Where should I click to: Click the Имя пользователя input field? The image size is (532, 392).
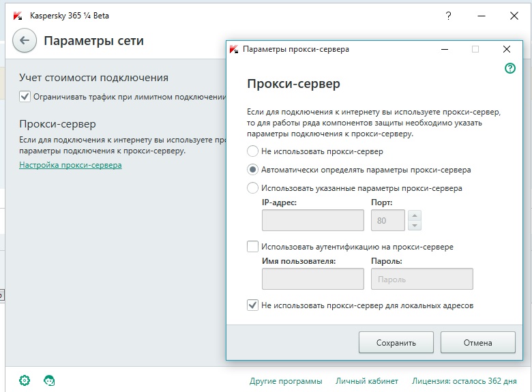point(313,279)
